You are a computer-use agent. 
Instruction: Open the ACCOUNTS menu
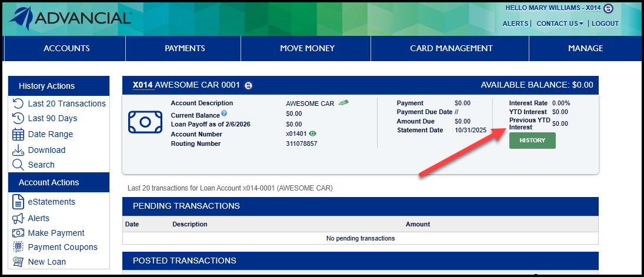(66, 48)
